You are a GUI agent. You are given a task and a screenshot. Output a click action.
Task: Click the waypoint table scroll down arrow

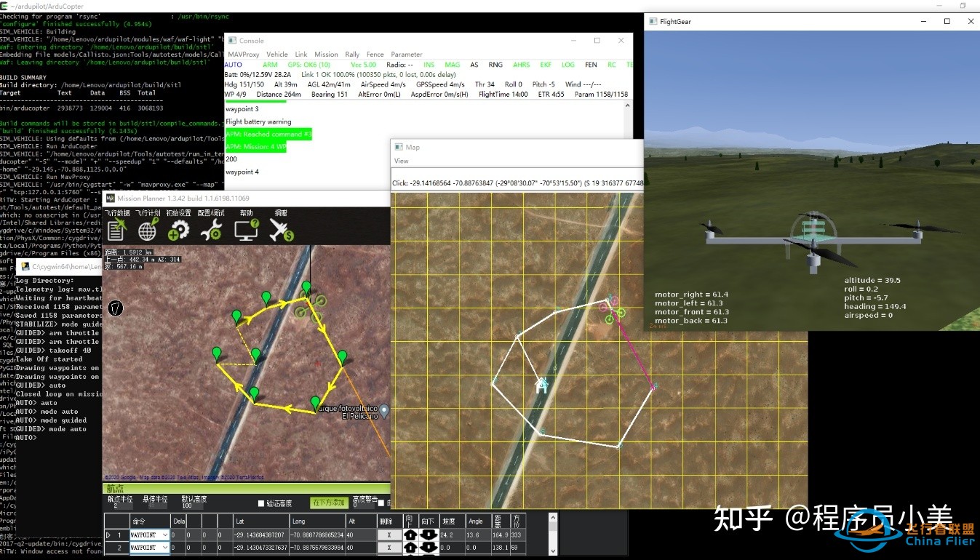click(x=553, y=551)
